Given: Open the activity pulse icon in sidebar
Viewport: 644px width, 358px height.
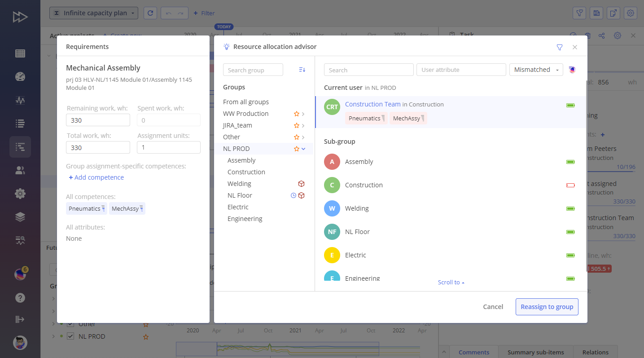Looking at the screenshot, I should [x=20, y=100].
